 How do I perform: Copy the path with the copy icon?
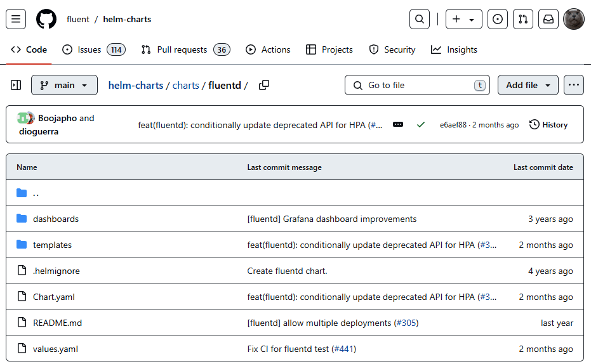pos(264,85)
